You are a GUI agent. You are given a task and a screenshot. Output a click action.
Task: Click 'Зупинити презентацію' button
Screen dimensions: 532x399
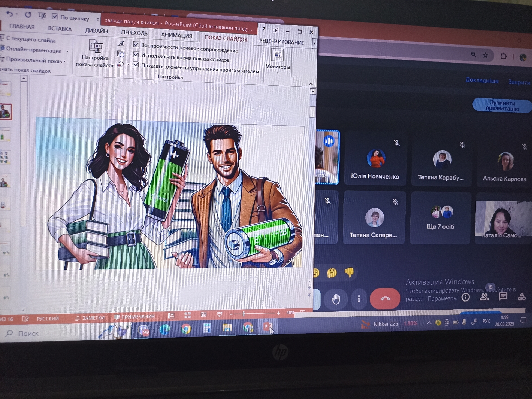[502, 106]
